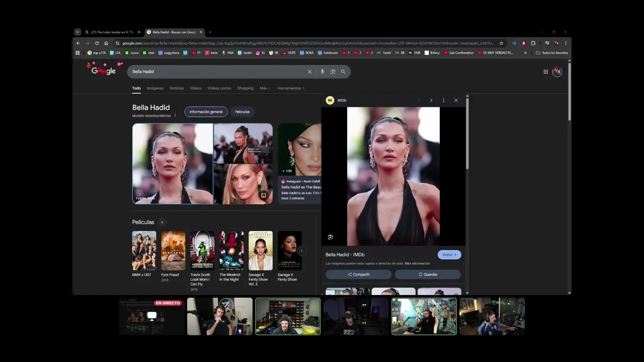Bookmark this page with the star icon
The height and width of the screenshot is (362, 644).
tap(501, 43)
